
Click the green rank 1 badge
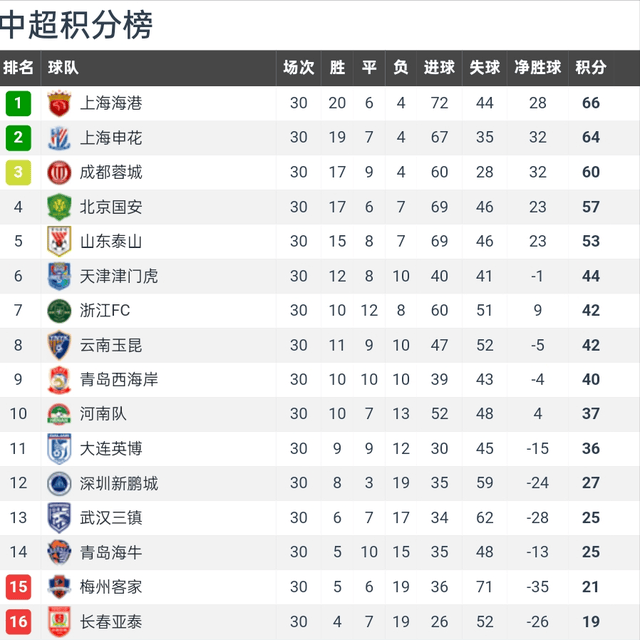click(18, 103)
